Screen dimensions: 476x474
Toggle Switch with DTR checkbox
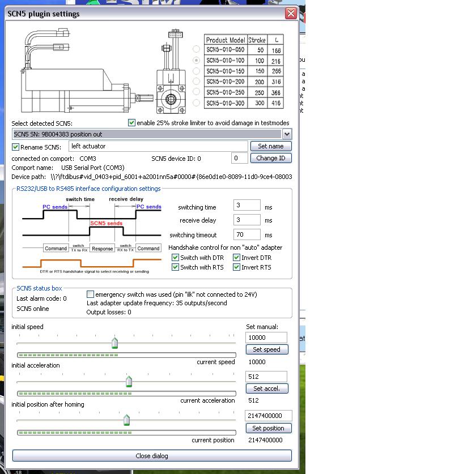(x=175, y=258)
